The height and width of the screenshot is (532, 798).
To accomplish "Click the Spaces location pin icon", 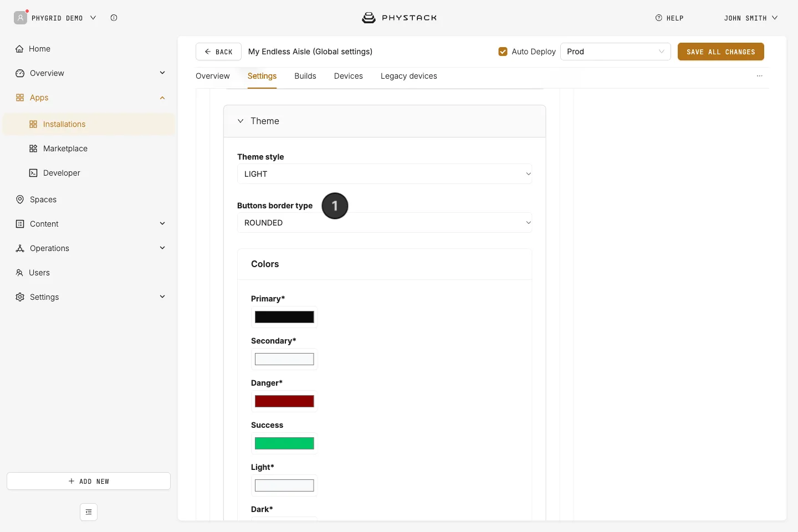I will 20,199.
